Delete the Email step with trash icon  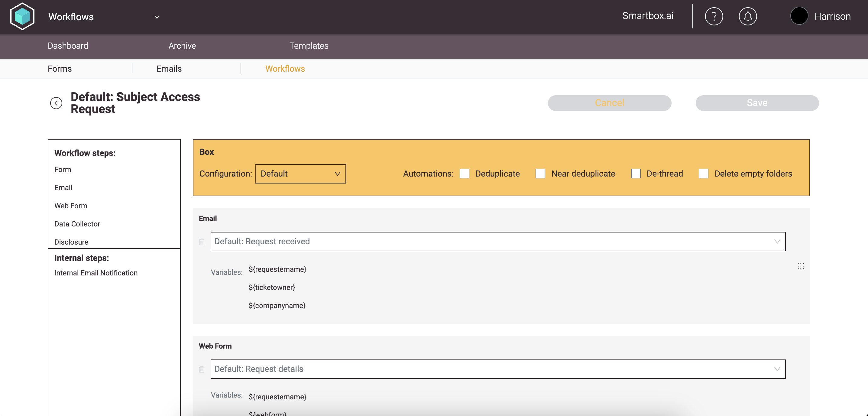[x=202, y=242]
